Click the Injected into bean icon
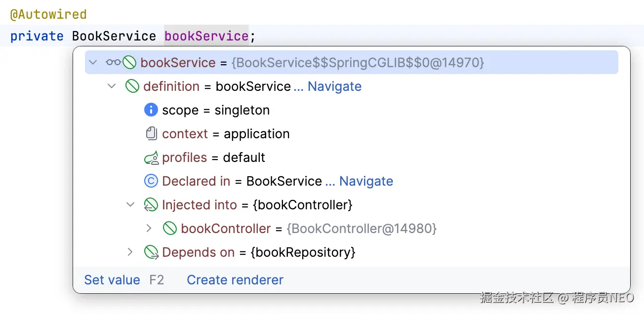The width and height of the screenshot is (644, 314). pyautogui.click(x=151, y=205)
